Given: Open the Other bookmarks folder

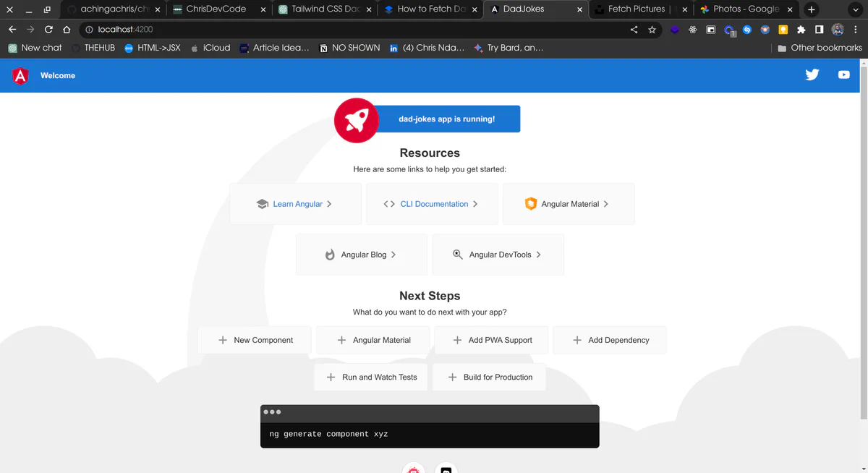Looking at the screenshot, I should [x=820, y=48].
